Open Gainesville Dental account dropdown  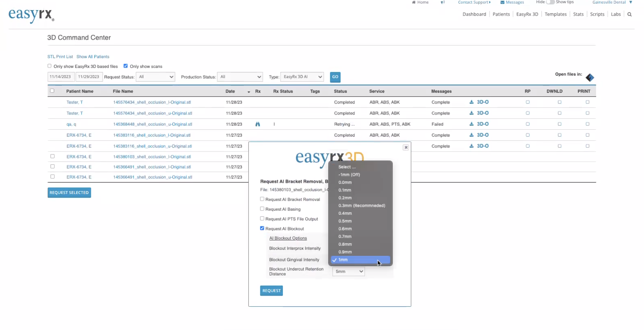(x=612, y=2)
